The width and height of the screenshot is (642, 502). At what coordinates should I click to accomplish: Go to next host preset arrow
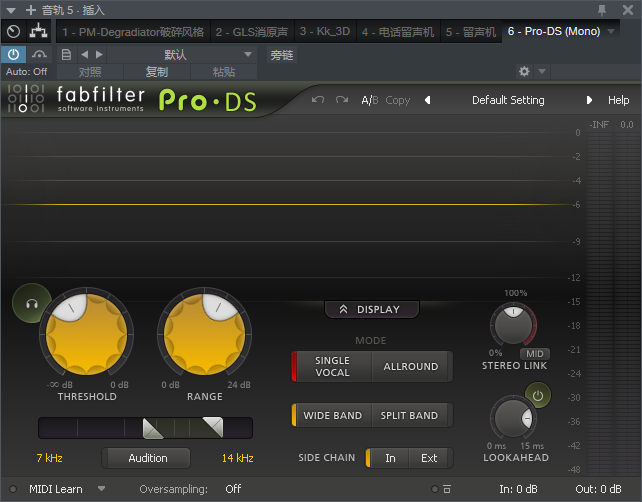[99, 54]
